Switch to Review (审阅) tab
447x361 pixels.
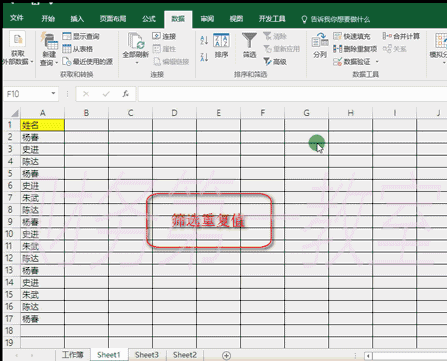coord(207,19)
